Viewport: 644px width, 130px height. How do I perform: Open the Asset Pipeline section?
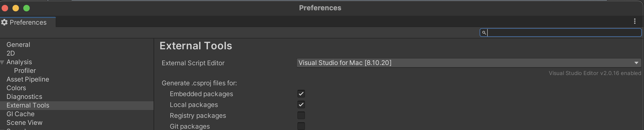[x=28, y=79]
